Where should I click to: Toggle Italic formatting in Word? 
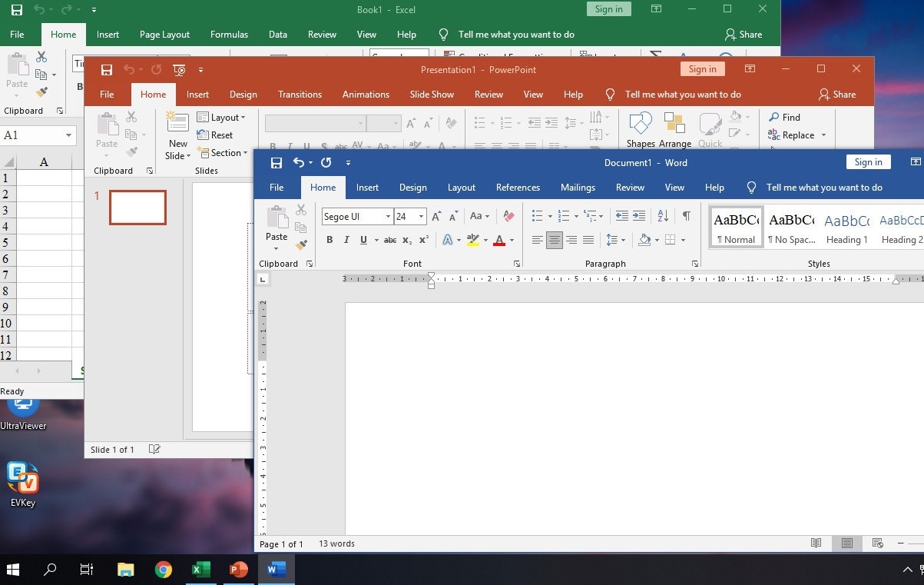point(346,240)
